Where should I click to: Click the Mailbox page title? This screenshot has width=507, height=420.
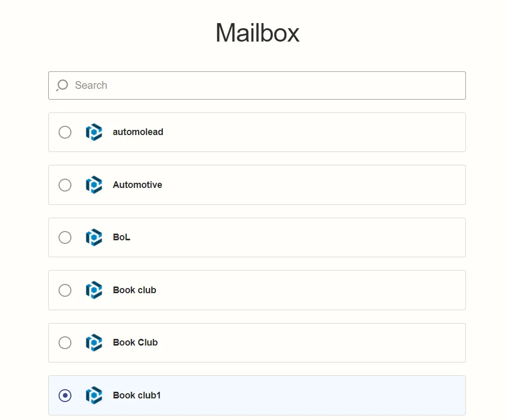[x=257, y=32]
